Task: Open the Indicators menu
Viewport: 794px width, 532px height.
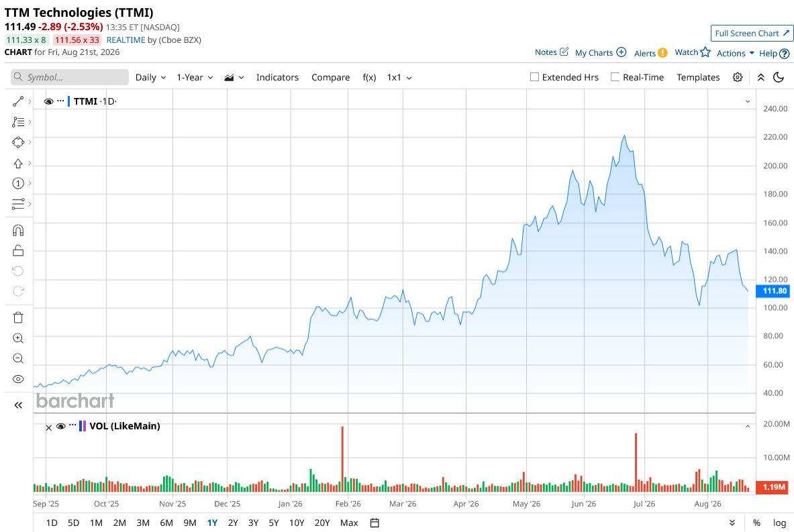Action: click(x=277, y=77)
